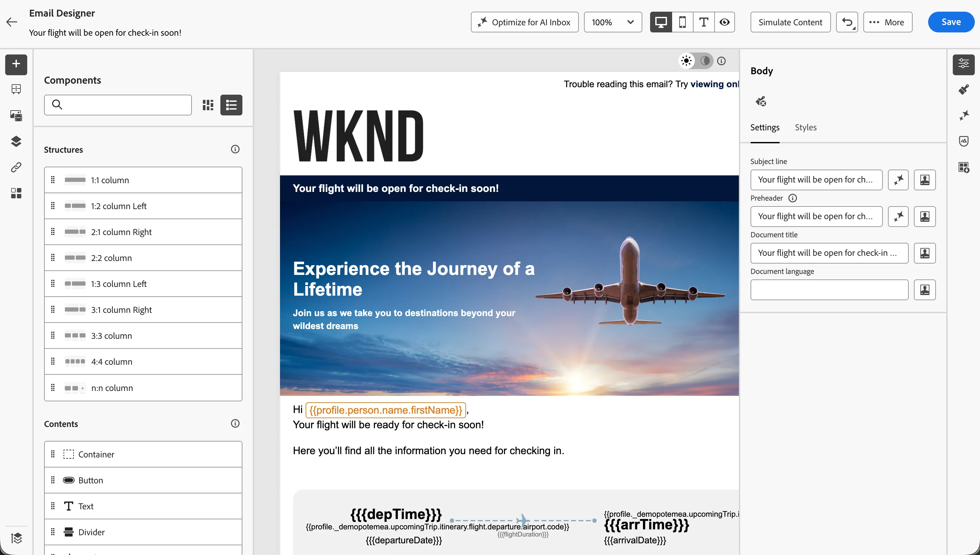Generate Preheader with AI sparkle icon
Viewport: 980px width, 555px height.
[x=898, y=217]
